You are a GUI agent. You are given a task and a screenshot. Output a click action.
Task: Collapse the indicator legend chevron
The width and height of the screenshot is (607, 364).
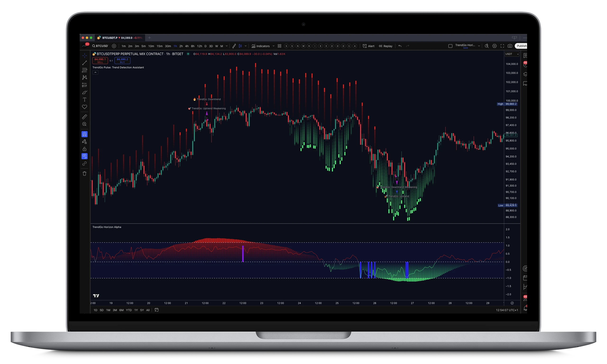(96, 72)
